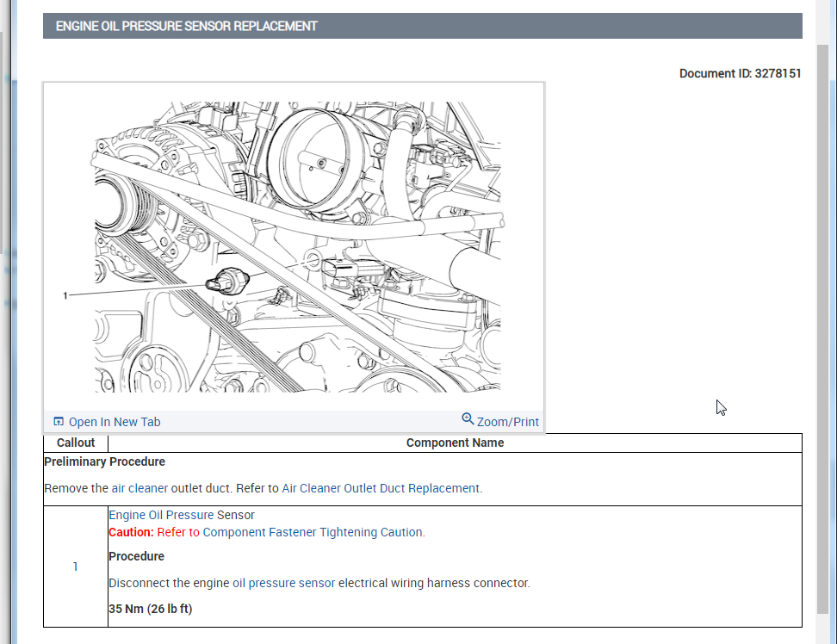This screenshot has width=837, height=644.
Task: Open Air Cleaner Outlet Duct Replacement link
Action: point(381,488)
